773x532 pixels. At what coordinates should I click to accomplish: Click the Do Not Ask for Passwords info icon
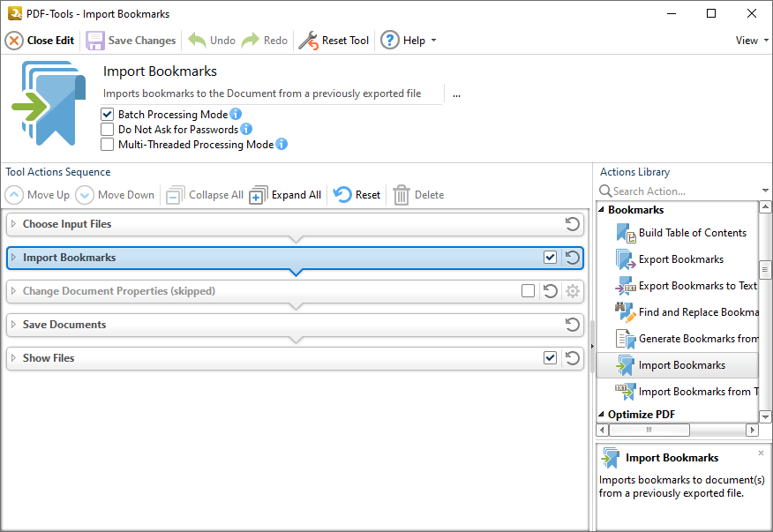246,129
